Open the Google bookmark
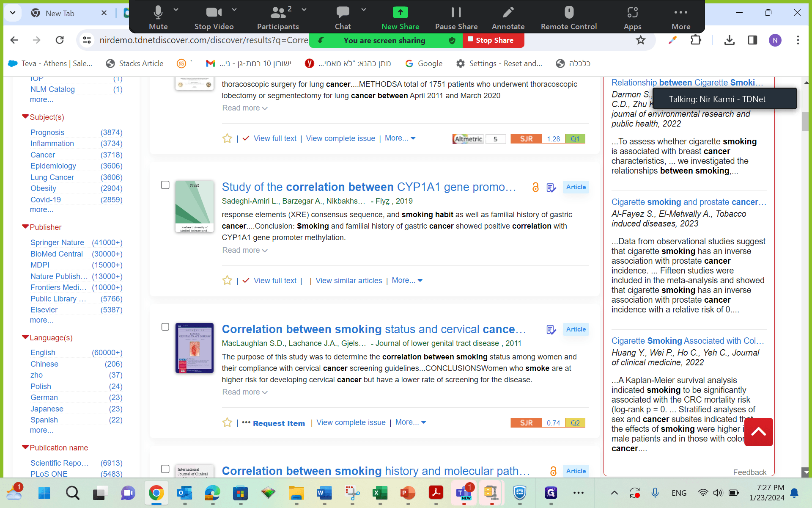812x508 pixels. coord(424,63)
